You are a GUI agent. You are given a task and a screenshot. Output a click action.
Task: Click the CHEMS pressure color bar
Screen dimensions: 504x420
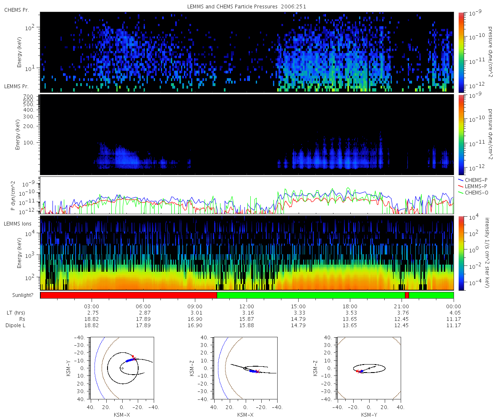(x=461, y=52)
